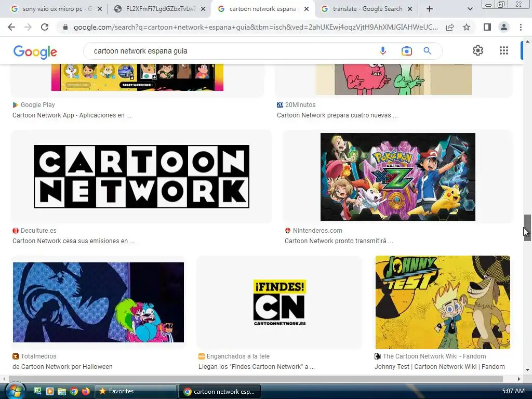Image resolution: width=532 pixels, height=399 pixels.
Task: Open the ¡FINDES! CN logo image
Action: [280, 302]
